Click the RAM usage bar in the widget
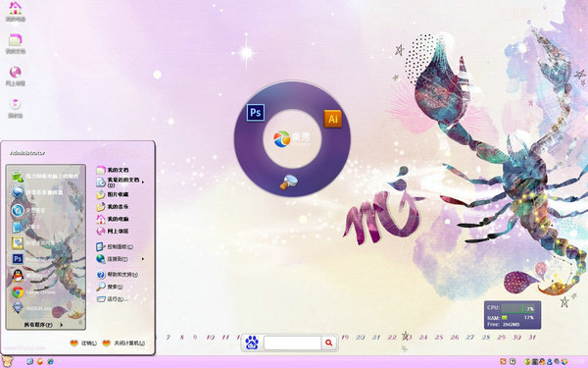588x368 pixels. tap(505, 318)
